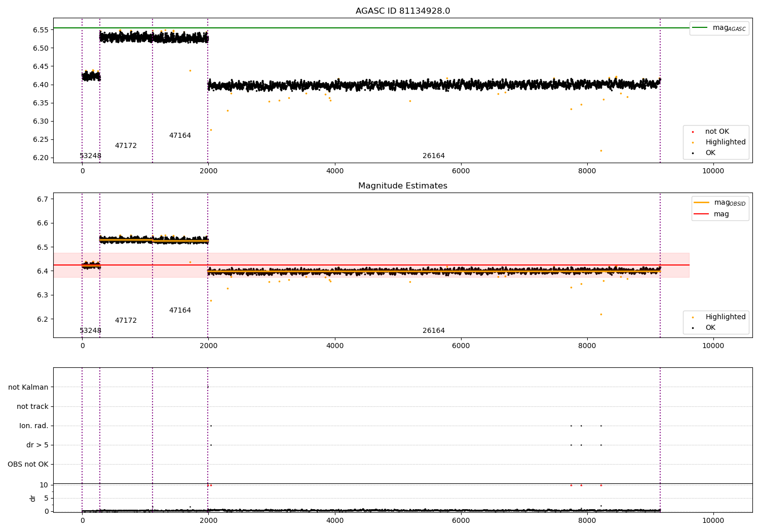Click x-axis tick 4000 in middle plot

(335, 346)
